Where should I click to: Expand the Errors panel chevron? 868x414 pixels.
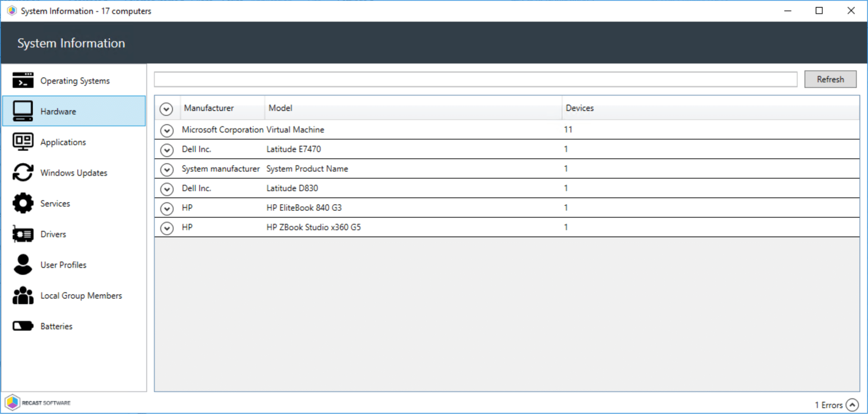(x=852, y=405)
